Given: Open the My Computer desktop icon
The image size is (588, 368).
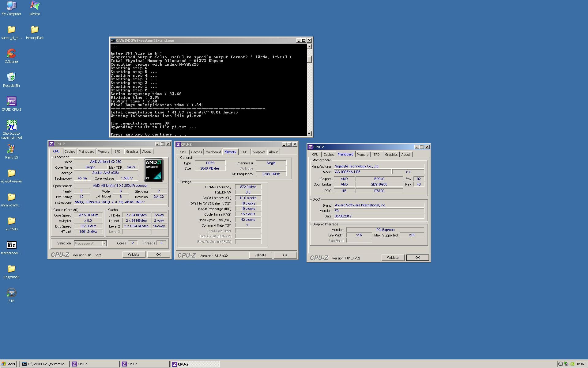Looking at the screenshot, I should coord(11,8).
